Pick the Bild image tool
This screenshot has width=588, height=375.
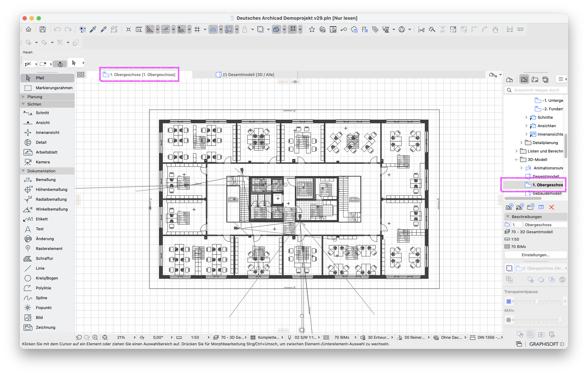point(47,317)
